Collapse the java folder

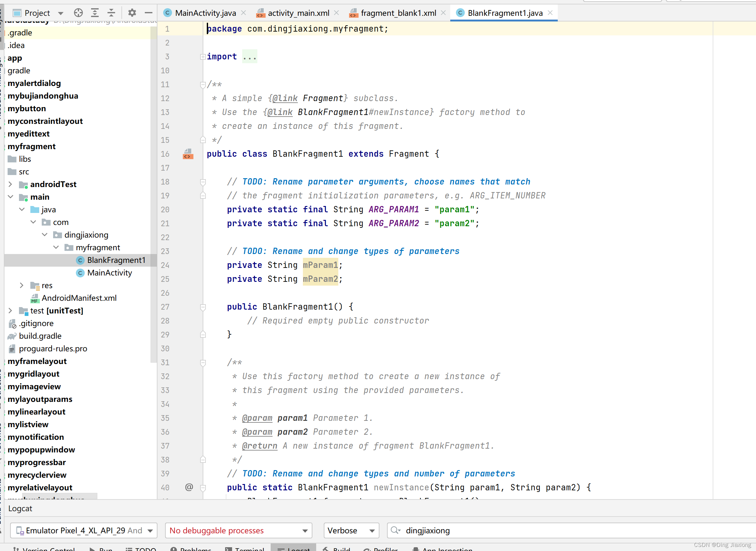coord(22,209)
